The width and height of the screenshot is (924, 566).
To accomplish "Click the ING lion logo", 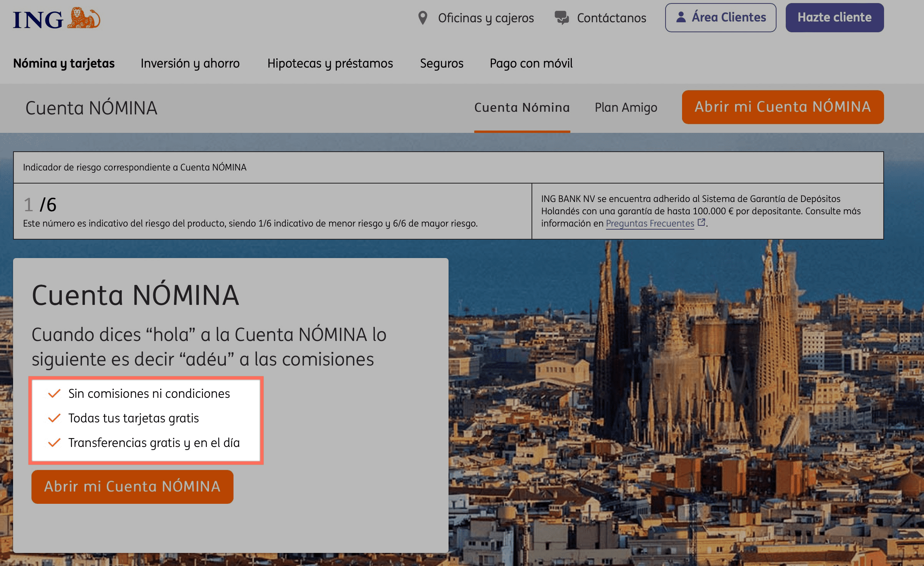I will [56, 18].
